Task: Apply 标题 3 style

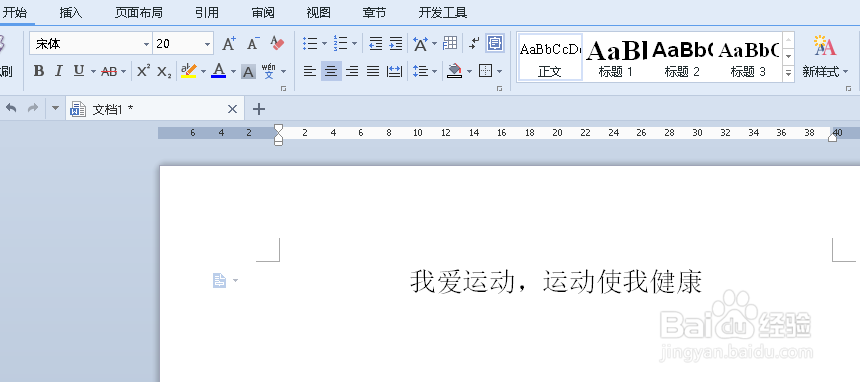Action: (x=748, y=57)
